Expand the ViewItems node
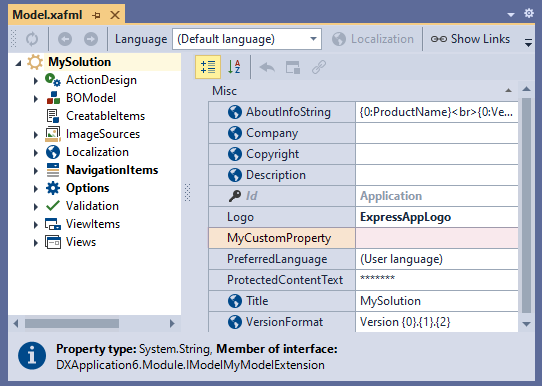 [36, 224]
